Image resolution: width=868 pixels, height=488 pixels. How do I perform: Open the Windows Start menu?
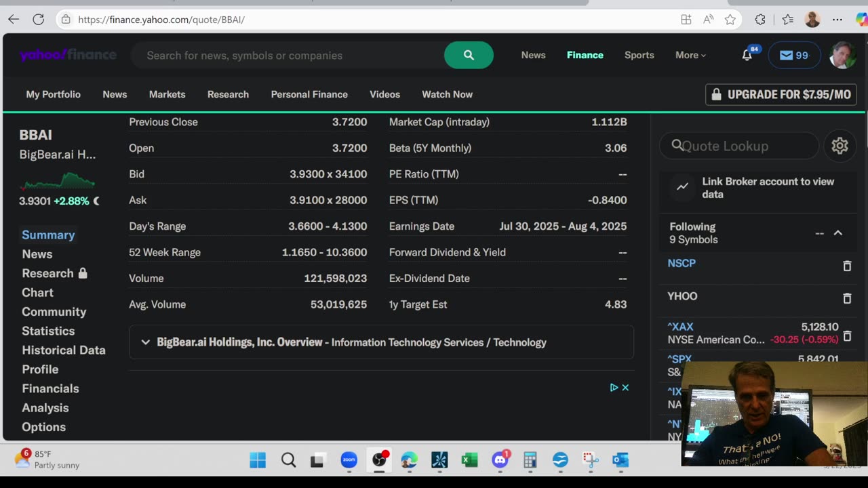(258, 461)
